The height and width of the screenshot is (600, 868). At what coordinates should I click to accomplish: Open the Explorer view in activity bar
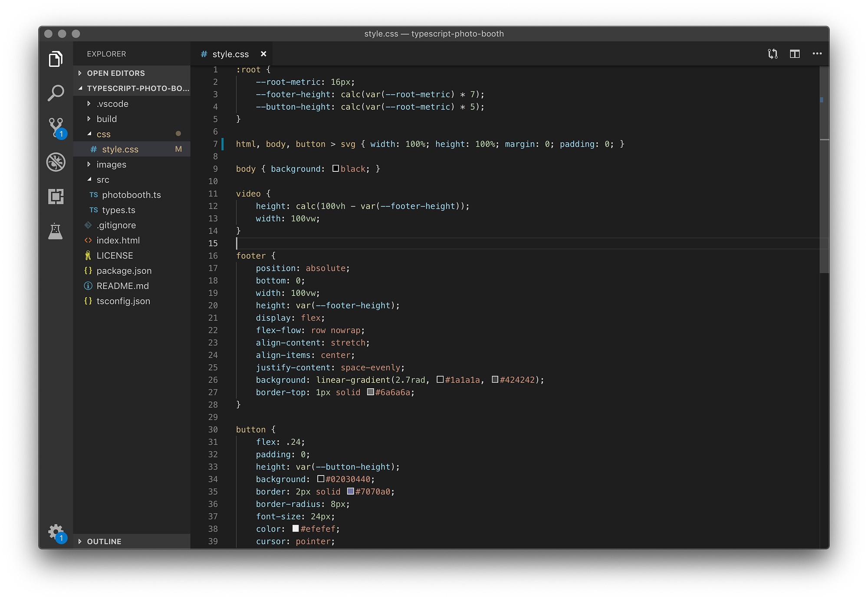click(x=56, y=59)
